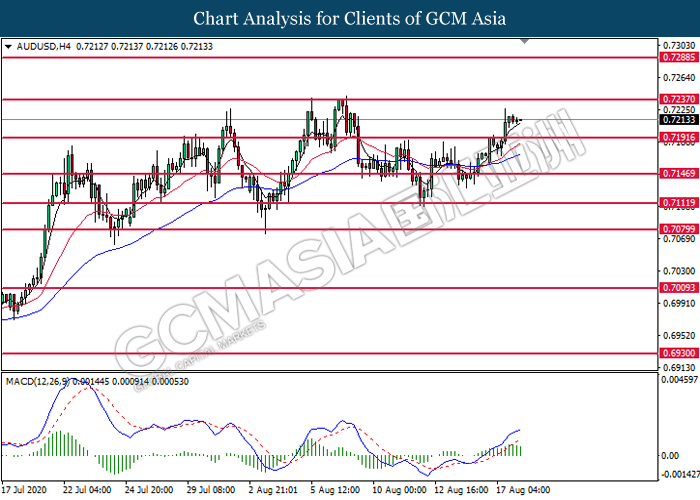Click the 17 Aug 04:00 time label
This screenshot has height=500, width=700.
tap(523, 490)
